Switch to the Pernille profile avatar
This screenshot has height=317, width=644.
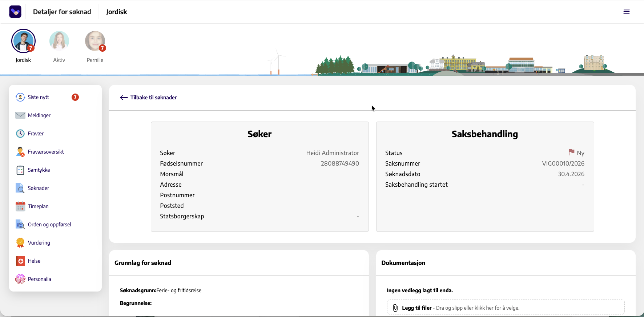pyautogui.click(x=95, y=41)
